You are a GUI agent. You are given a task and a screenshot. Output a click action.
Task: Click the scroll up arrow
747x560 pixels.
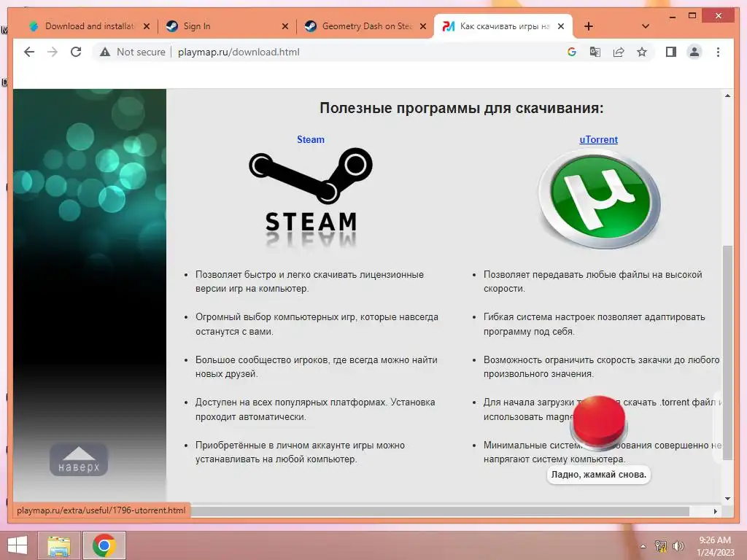tap(727, 96)
